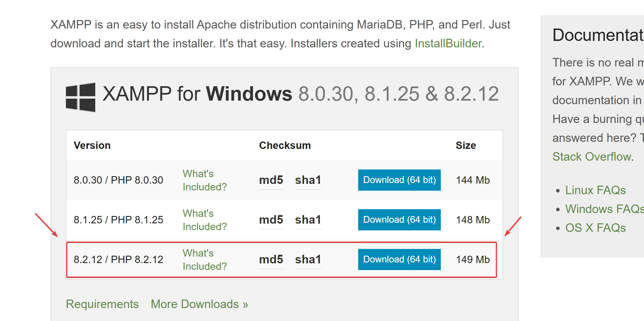Image resolution: width=644 pixels, height=321 pixels.
Task: Download XAMPP 8.0.30 64 bit
Action: pyautogui.click(x=399, y=180)
